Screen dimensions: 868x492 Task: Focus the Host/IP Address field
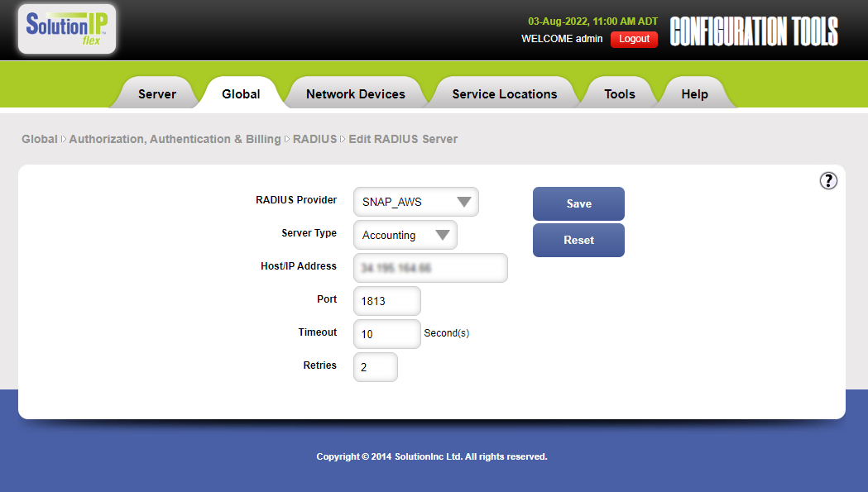(430, 269)
